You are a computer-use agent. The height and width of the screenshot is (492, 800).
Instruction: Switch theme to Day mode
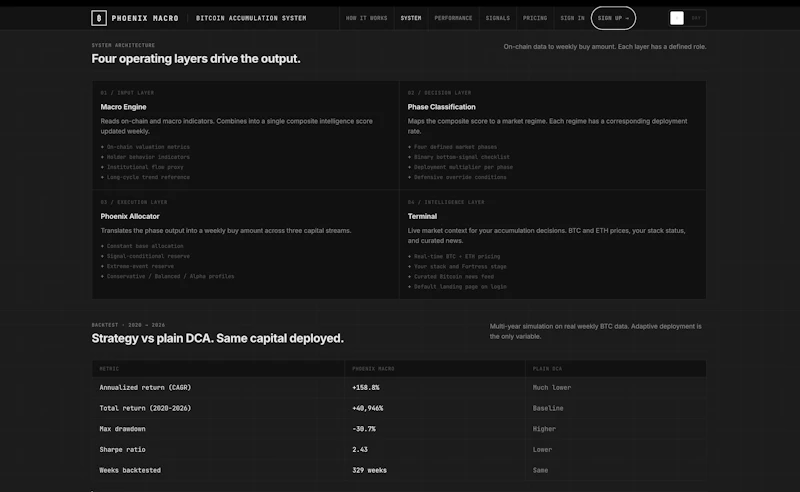pyautogui.click(x=696, y=18)
